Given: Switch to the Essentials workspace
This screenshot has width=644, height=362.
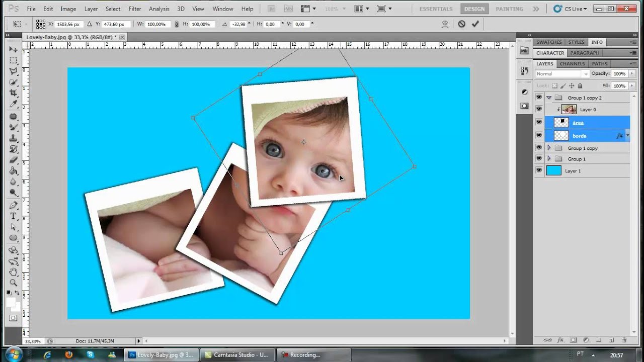Looking at the screenshot, I should pyautogui.click(x=437, y=9).
